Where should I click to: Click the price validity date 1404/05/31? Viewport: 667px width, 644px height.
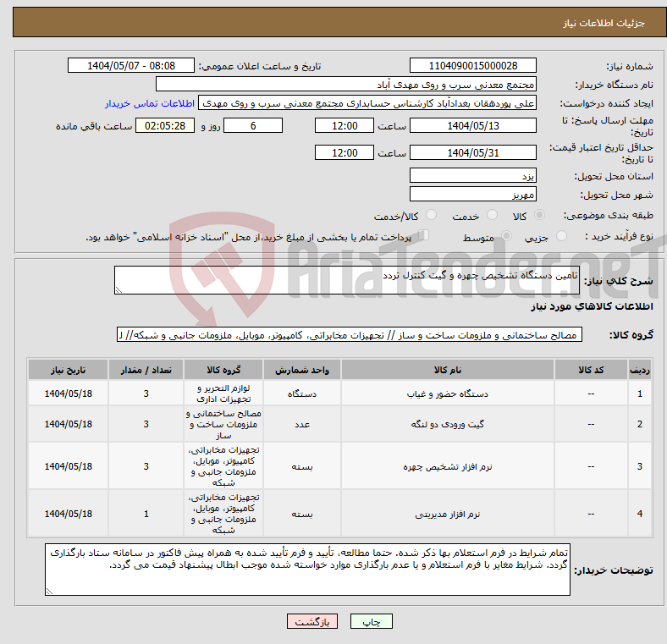[472, 152]
